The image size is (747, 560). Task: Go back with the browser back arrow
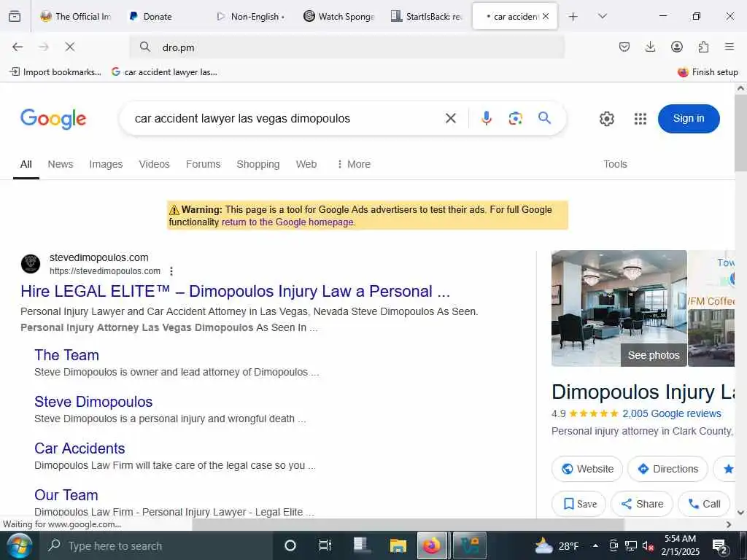(18, 47)
